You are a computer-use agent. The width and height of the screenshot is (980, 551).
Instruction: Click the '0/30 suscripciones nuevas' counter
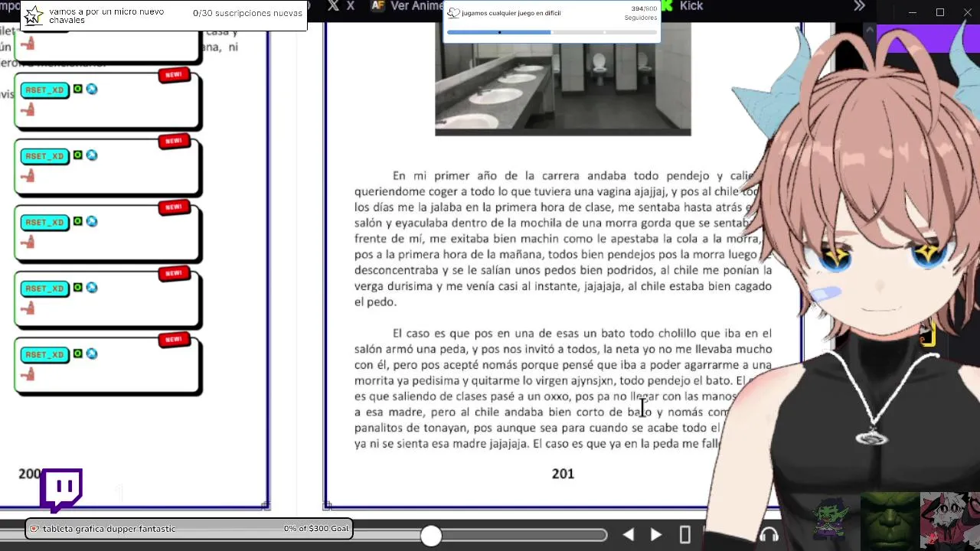(x=247, y=13)
